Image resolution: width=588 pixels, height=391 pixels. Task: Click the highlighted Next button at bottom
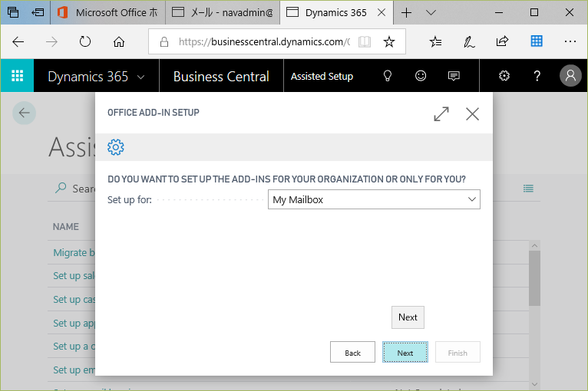tap(405, 352)
